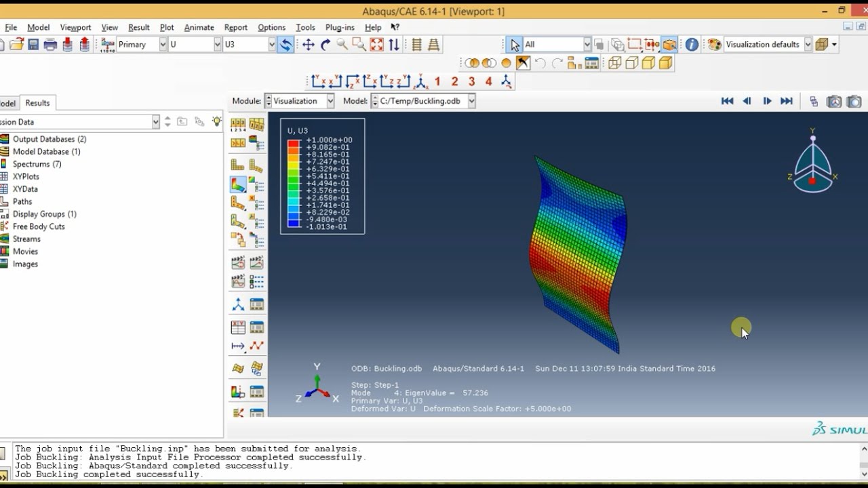
Task: Step to the next frame
Action: (x=767, y=101)
